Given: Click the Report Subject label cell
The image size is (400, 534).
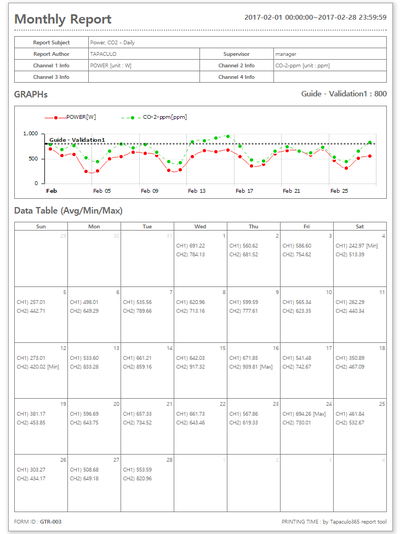Looking at the screenshot, I should click(x=51, y=43).
